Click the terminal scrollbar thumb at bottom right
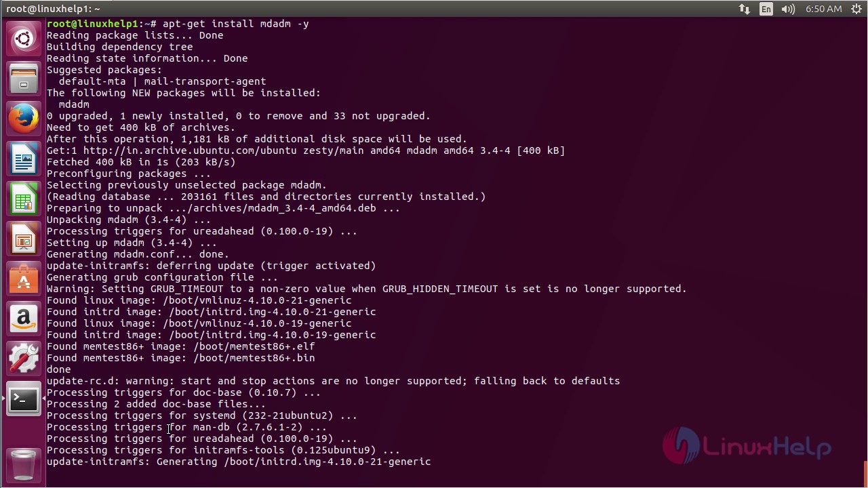 [865, 469]
